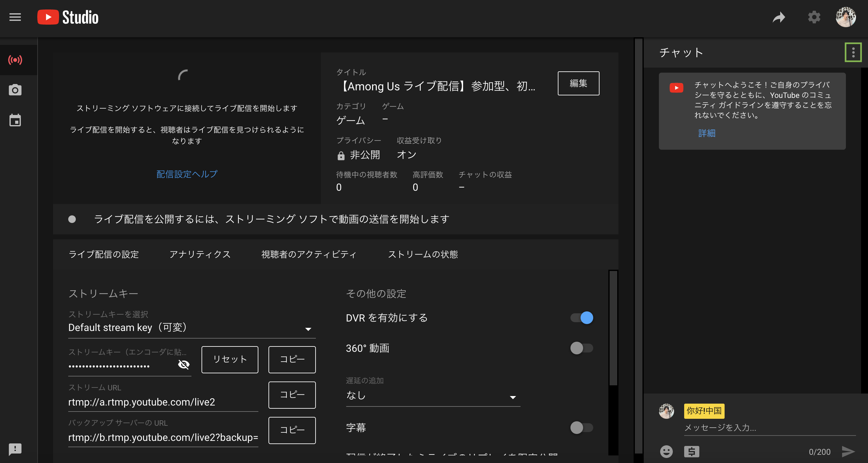Enable the 360° 動画 toggle
The image size is (868, 463).
(x=582, y=348)
